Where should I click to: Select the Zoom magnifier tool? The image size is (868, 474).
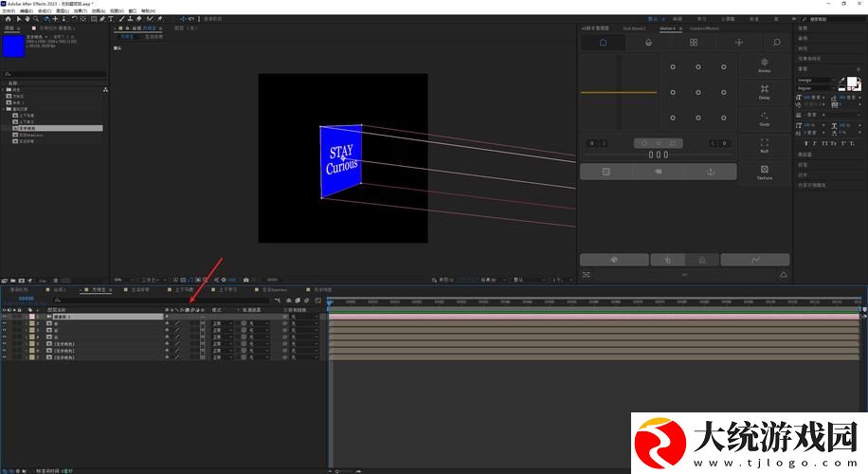click(x=35, y=19)
